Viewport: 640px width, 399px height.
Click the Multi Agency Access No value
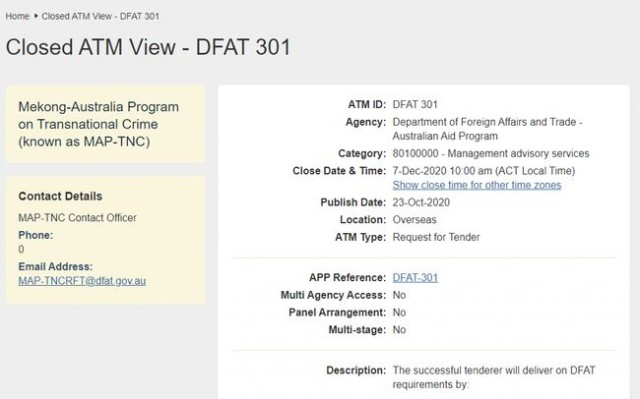click(399, 295)
